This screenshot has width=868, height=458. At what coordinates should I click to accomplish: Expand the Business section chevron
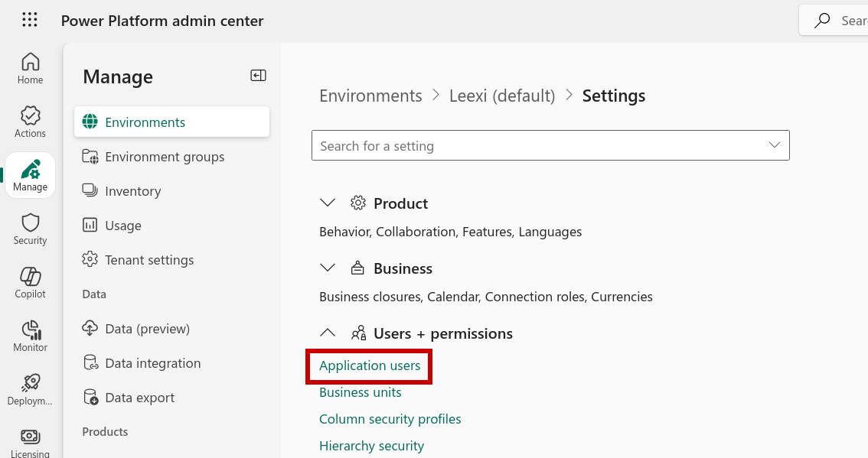(328, 268)
